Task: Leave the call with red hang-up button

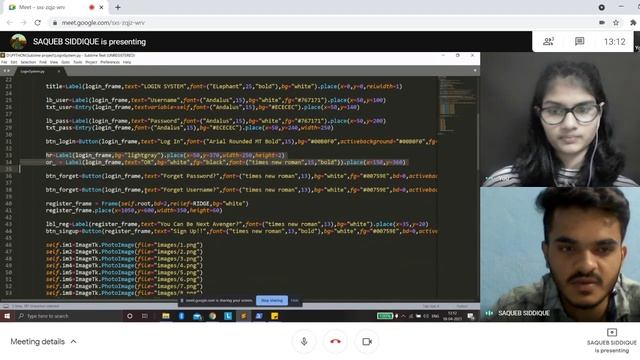Action: pos(336,342)
